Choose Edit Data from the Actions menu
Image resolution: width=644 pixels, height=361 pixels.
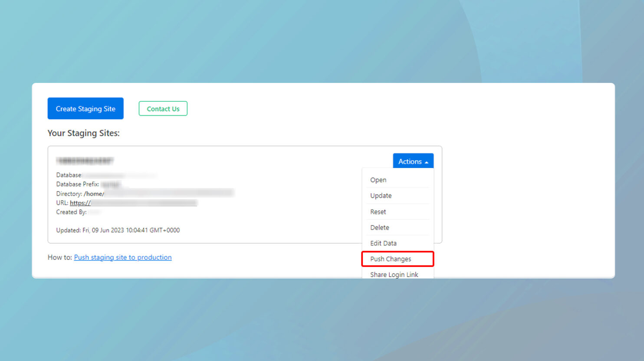383,243
